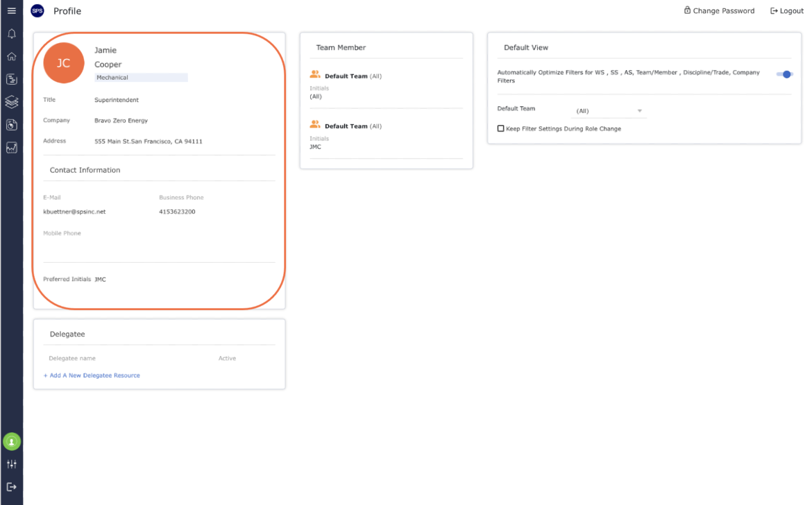Click the first Default Team people icon

[x=315, y=74]
